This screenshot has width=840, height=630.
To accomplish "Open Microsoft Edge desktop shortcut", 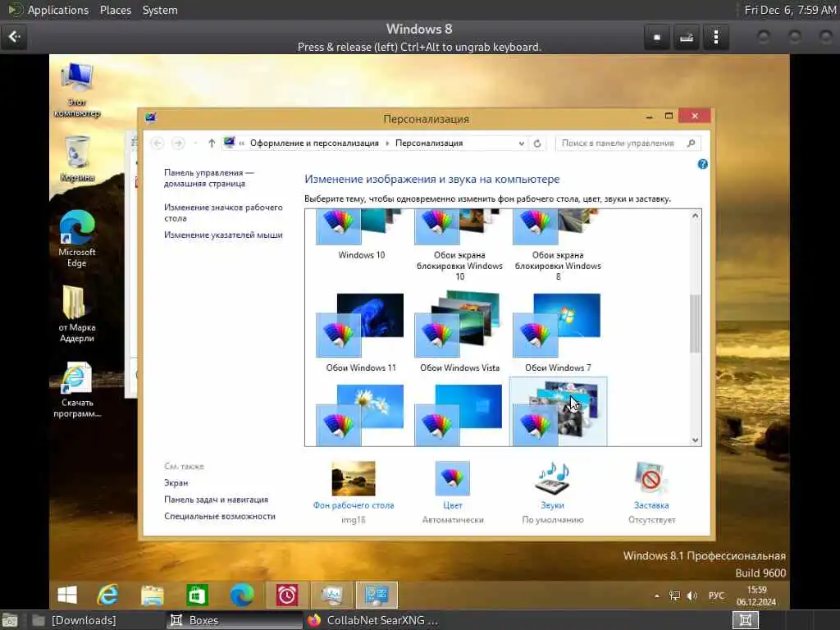I will (x=77, y=239).
